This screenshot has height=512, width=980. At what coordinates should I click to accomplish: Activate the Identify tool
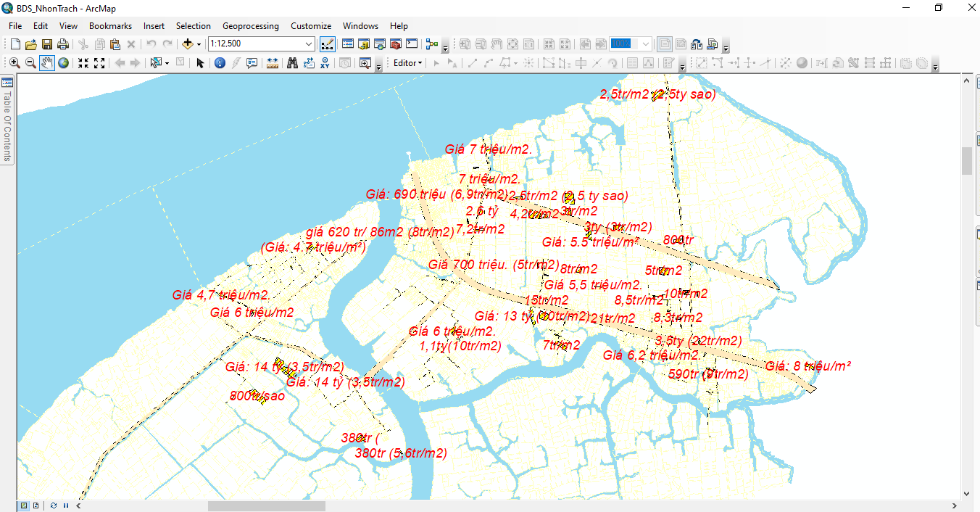pos(220,63)
